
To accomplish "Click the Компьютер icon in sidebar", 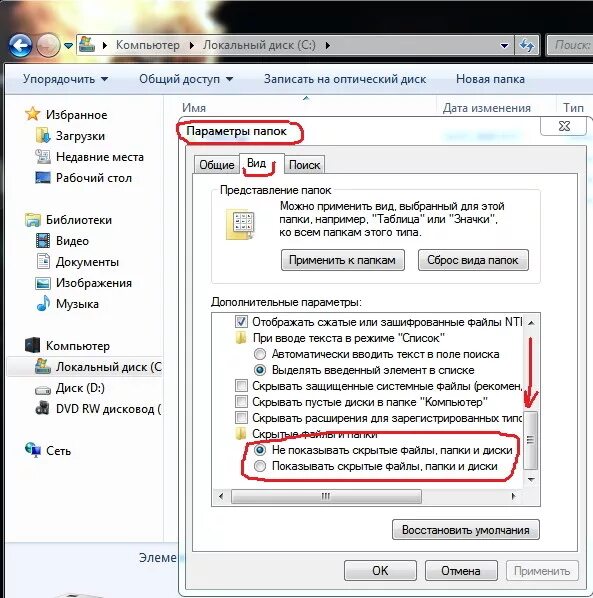I will coord(32,345).
